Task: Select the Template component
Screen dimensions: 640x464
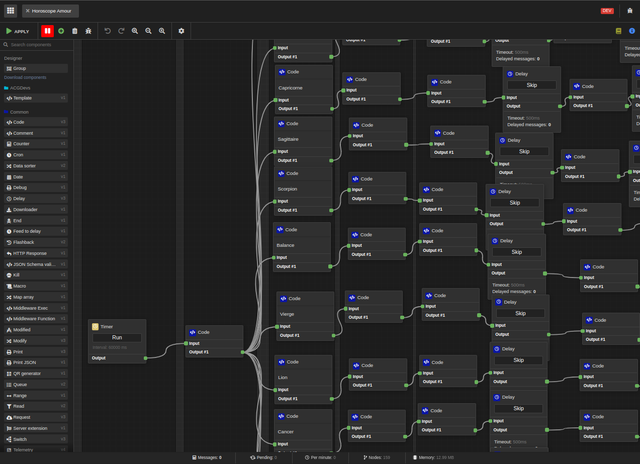Action: pyautogui.click(x=36, y=98)
